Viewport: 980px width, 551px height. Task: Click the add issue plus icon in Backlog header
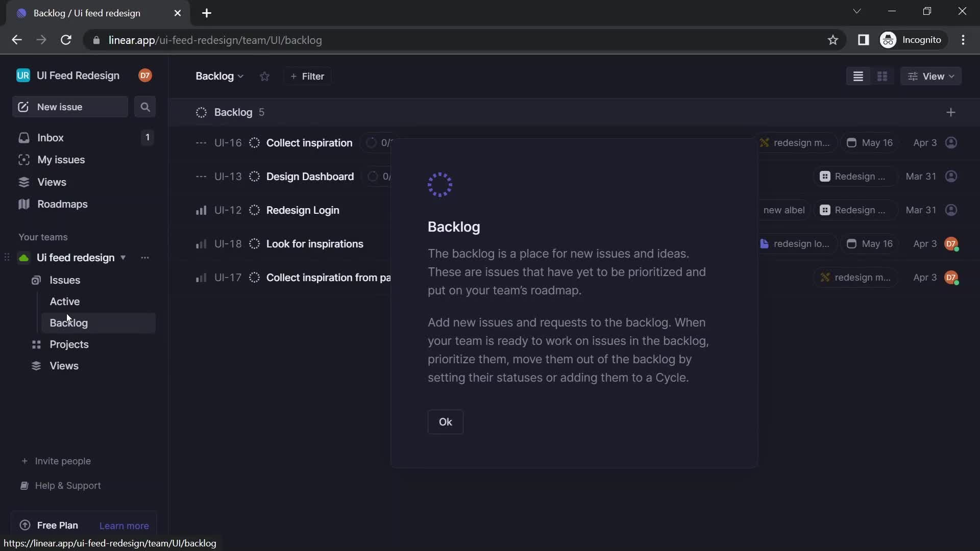pyautogui.click(x=950, y=112)
